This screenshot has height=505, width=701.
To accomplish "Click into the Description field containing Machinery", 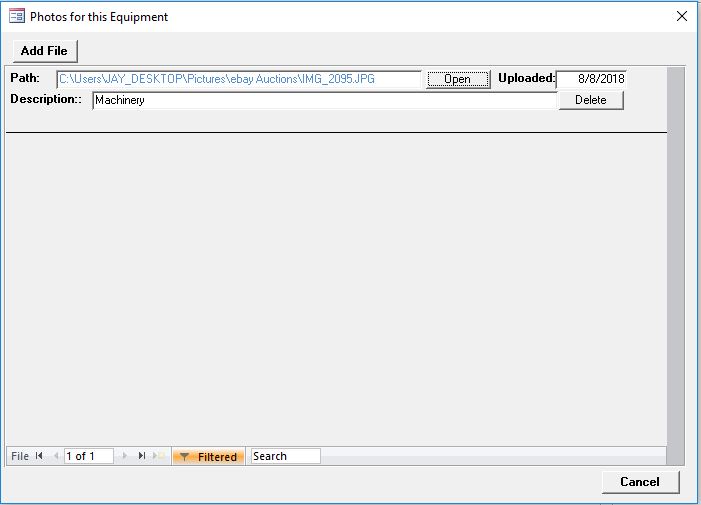I will pyautogui.click(x=325, y=100).
